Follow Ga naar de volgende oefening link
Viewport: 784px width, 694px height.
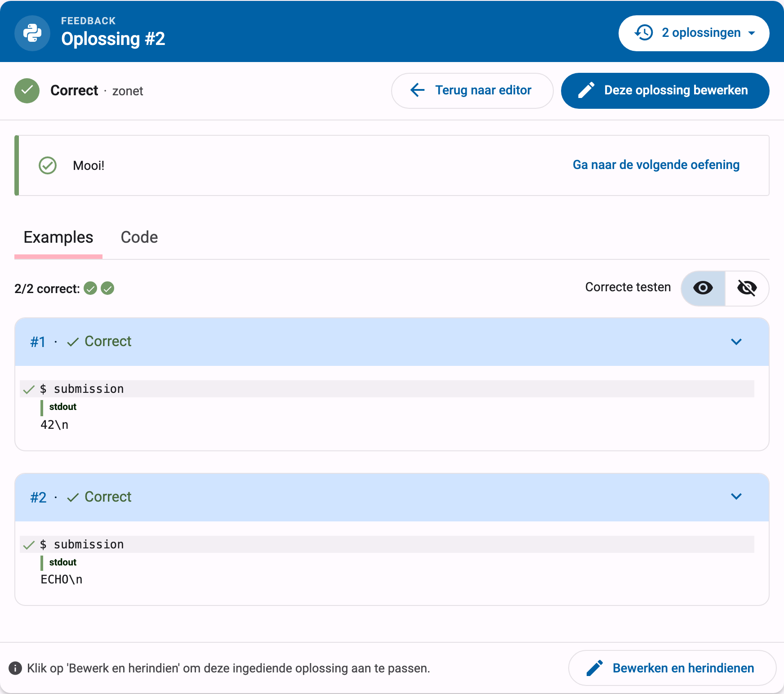[x=656, y=165]
